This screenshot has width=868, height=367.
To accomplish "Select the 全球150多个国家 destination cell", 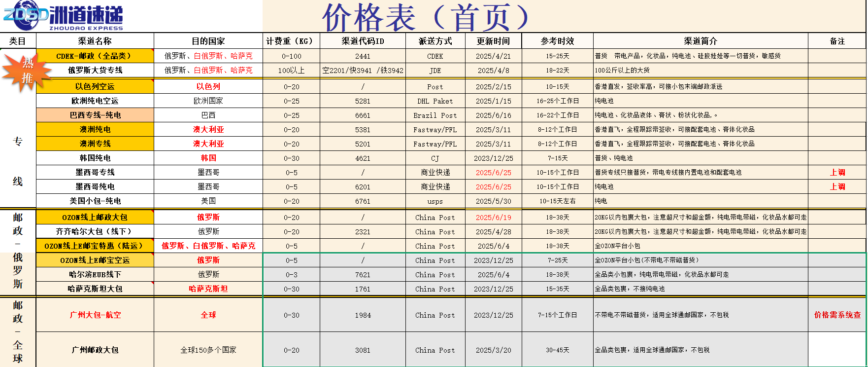I will (208, 350).
